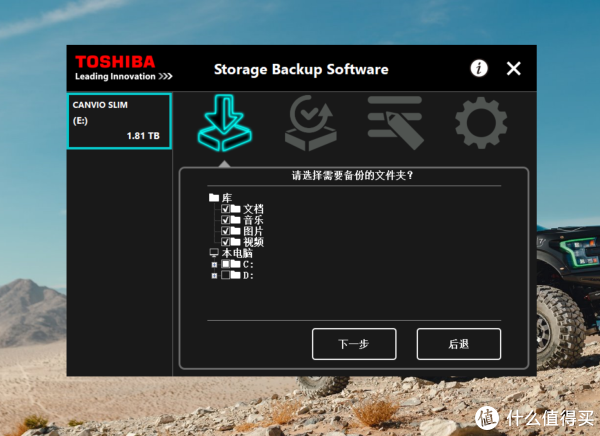
Task: Uncheck the 图片 folder checkbox
Action: point(225,231)
